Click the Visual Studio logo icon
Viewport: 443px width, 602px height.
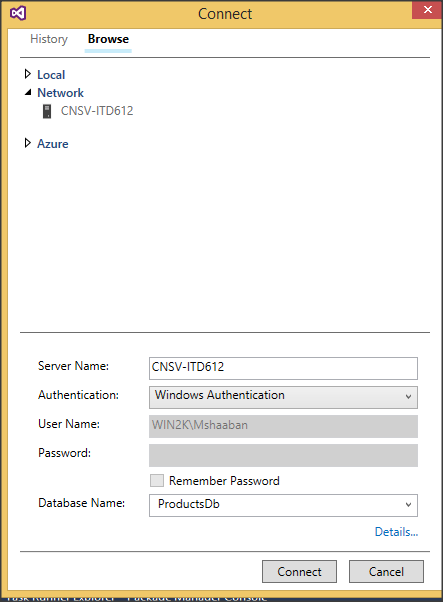coord(18,13)
